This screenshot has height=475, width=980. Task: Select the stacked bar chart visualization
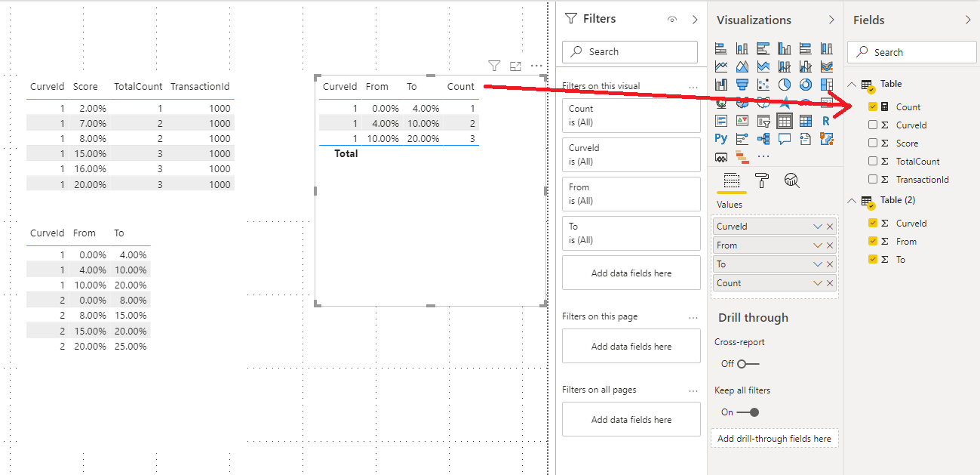coord(721,48)
